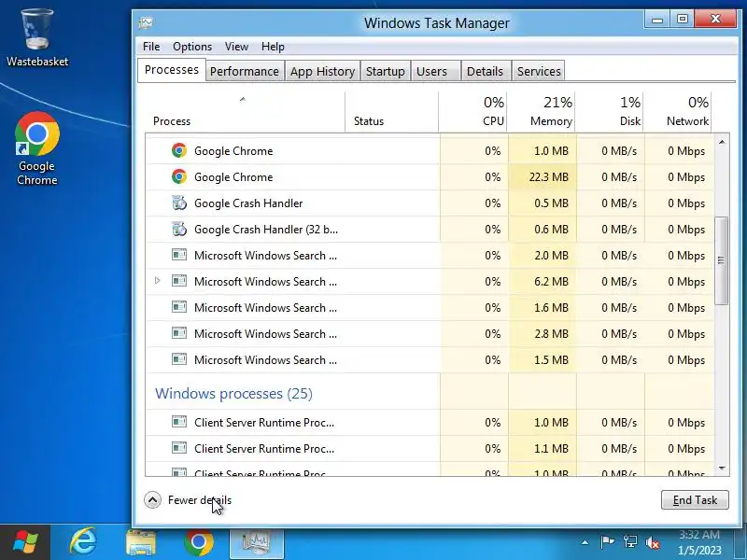Image resolution: width=747 pixels, height=560 pixels.
Task: Open the Windows Start button
Action: tap(25, 542)
